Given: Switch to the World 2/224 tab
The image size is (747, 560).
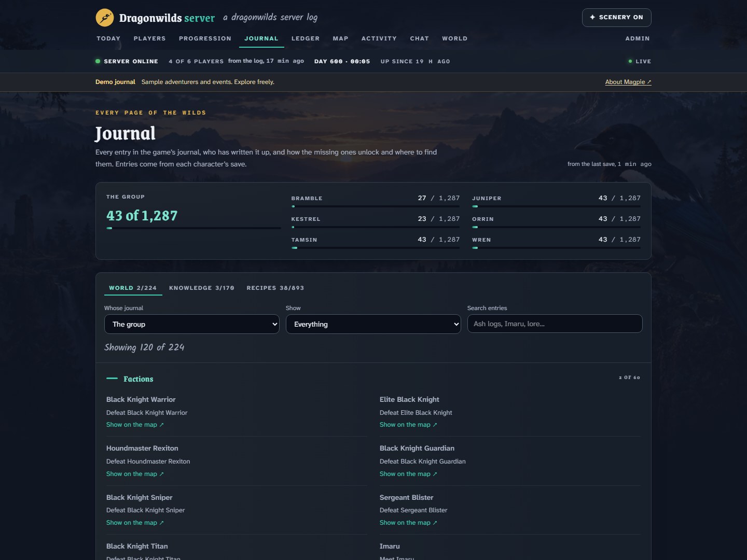Looking at the screenshot, I should click(133, 288).
